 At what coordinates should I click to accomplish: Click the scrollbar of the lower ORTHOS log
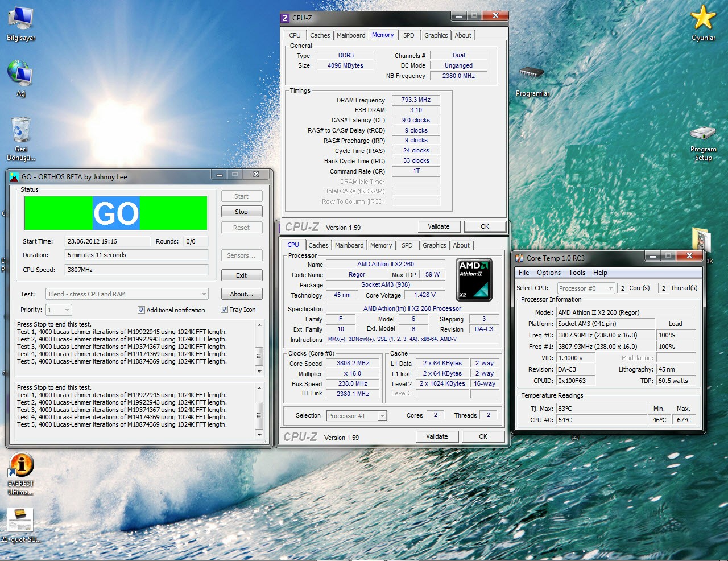click(259, 411)
